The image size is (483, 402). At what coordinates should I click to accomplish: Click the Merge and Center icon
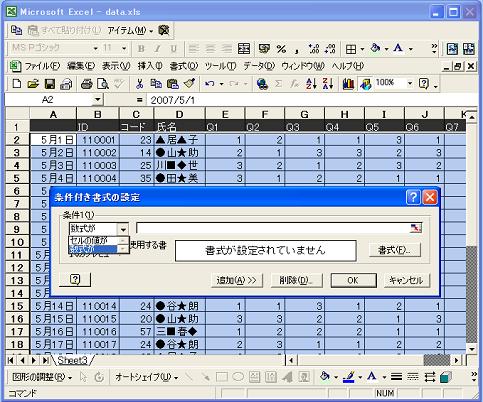pos(244,49)
